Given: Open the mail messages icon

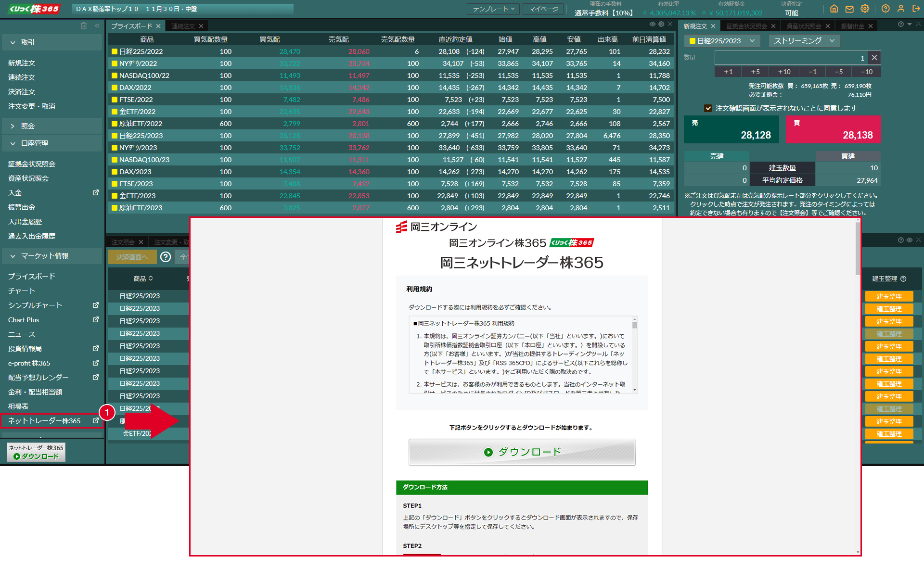Looking at the screenshot, I should tap(849, 9).
